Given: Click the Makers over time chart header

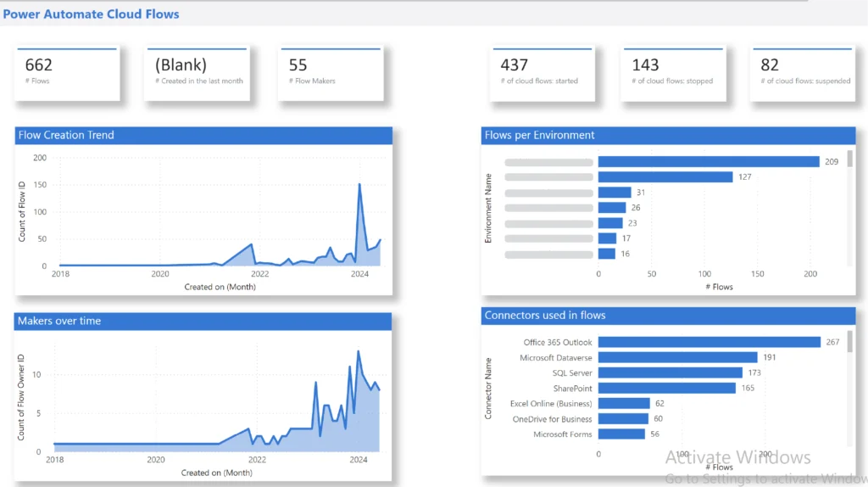Looking at the screenshot, I should coord(203,321).
